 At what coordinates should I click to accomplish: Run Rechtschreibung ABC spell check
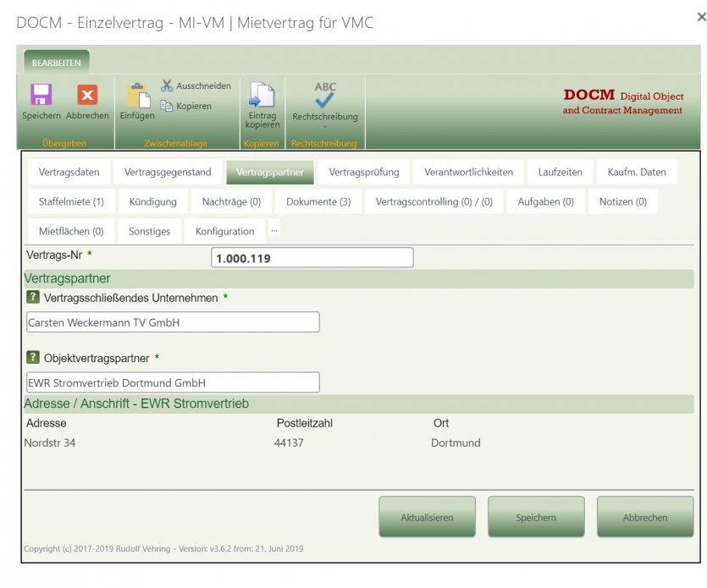tap(325, 95)
